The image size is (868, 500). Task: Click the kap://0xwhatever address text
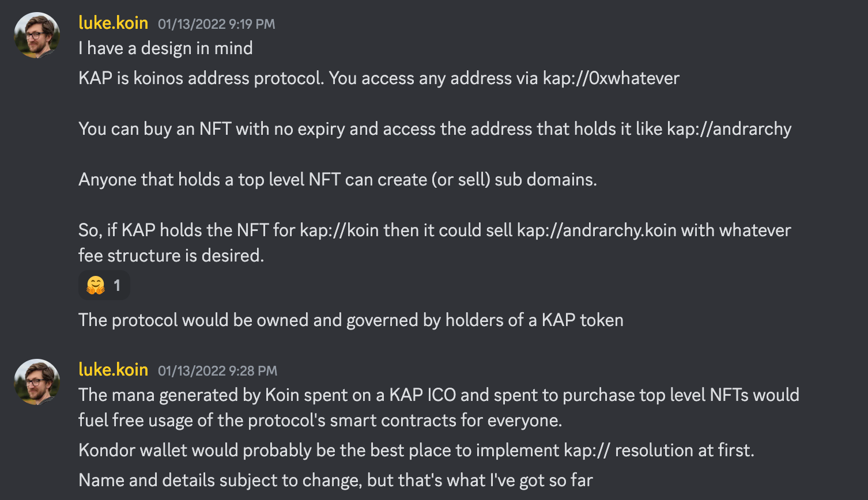611,78
